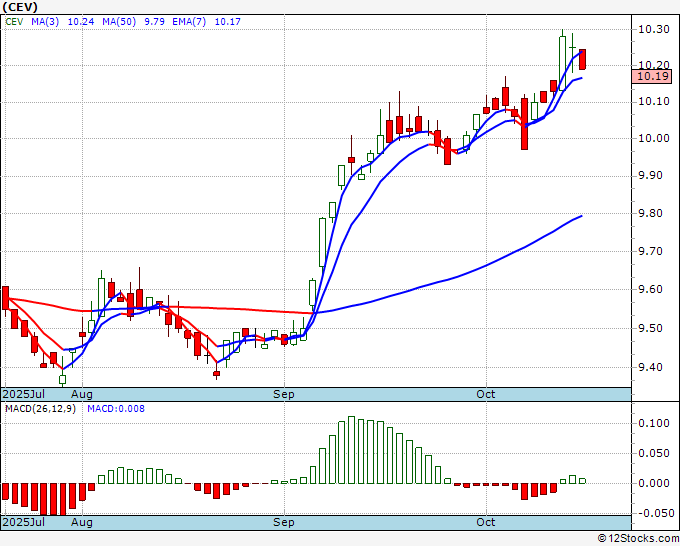
Task: Click the 0.100 MACD axis label
Action: pos(654,423)
